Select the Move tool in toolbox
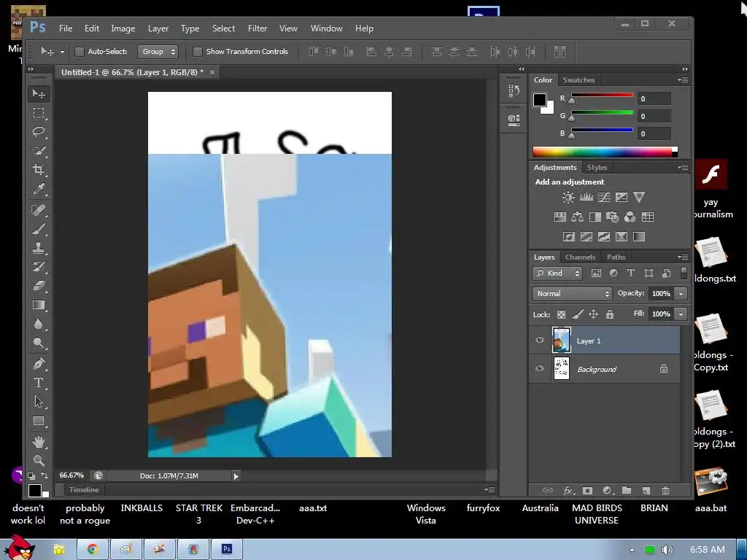Image resolution: width=747 pixels, height=560 pixels. [39, 94]
